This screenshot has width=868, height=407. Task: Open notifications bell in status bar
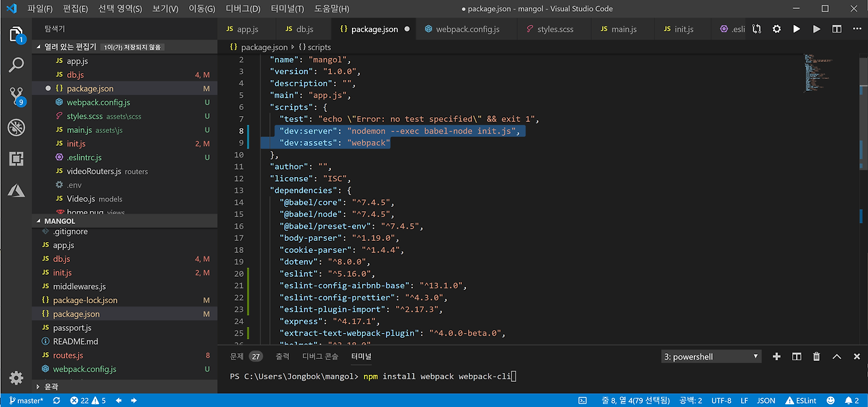click(852, 400)
